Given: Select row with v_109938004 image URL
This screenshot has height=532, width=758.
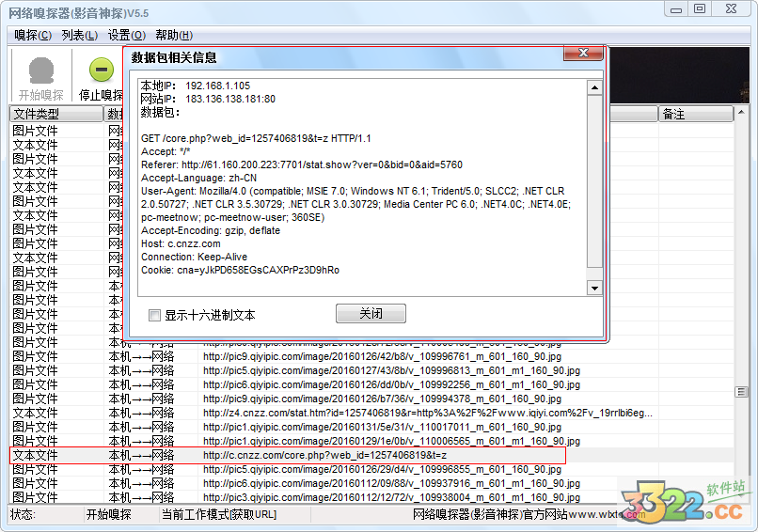Looking at the screenshot, I should (371, 497).
